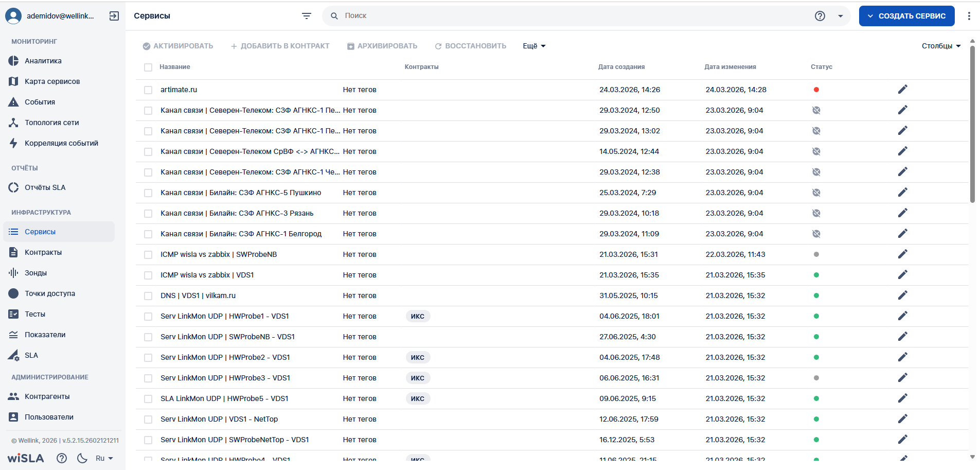The image size is (980, 470).
Task: Select all services via header checkbox
Action: pyautogui.click(x=148, y=67)
